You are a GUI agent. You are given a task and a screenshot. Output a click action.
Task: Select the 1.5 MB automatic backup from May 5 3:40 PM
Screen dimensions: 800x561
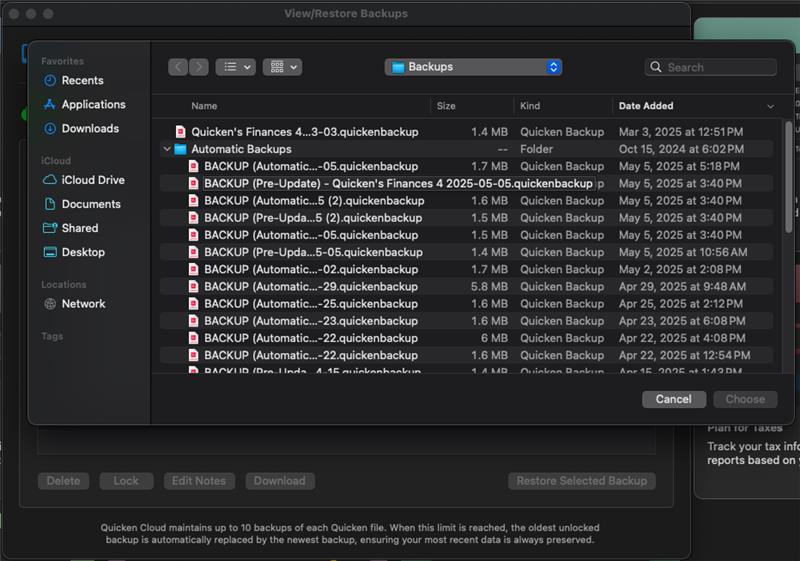(466, 235)
